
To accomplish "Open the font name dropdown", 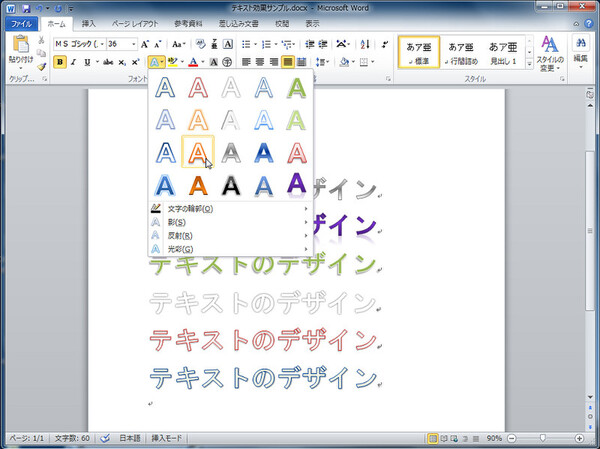I will [100, 44].
